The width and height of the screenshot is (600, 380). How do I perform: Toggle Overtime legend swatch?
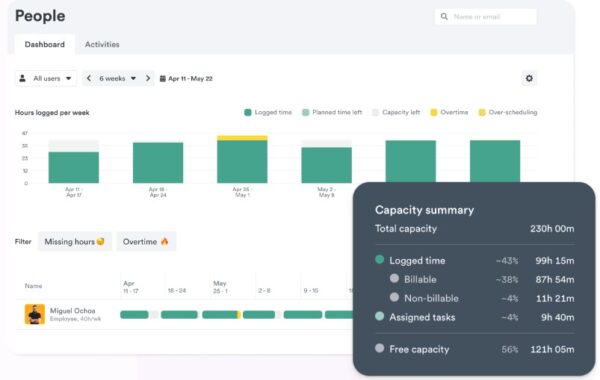point(434,113)
